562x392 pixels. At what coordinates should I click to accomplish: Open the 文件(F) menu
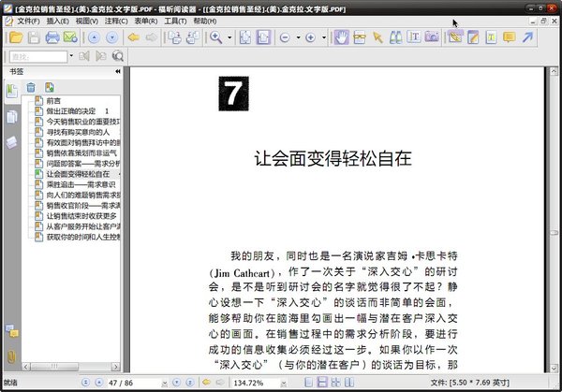[28, 22]
